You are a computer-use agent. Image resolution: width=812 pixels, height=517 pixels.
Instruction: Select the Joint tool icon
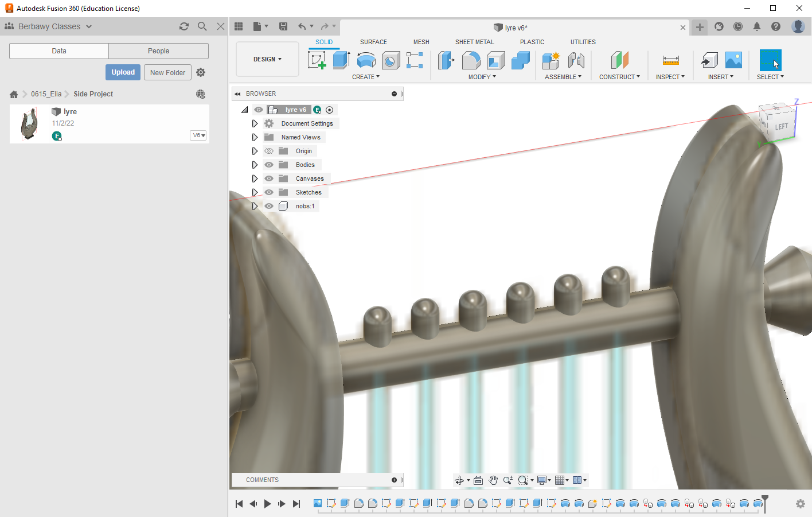(x=576, y=60)
